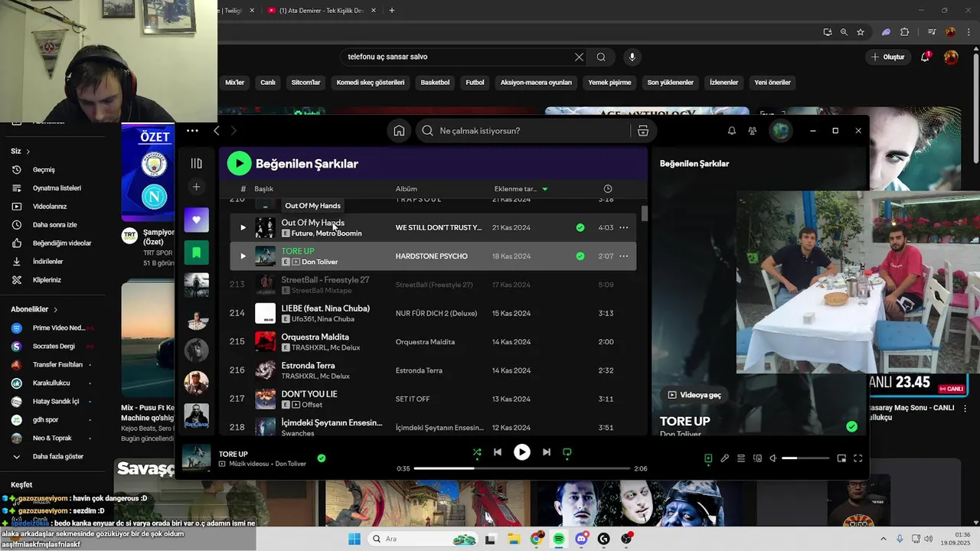
Task: Select the Orquestra Maldita track title
Action: coord(315,337)
